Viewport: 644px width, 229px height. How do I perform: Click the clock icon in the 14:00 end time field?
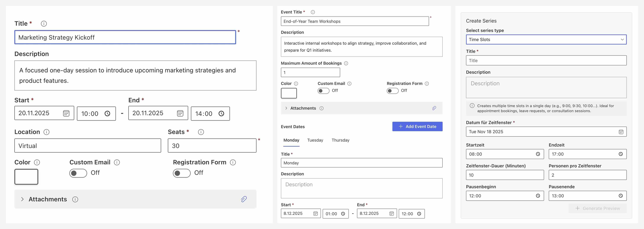tap(221, 114)
